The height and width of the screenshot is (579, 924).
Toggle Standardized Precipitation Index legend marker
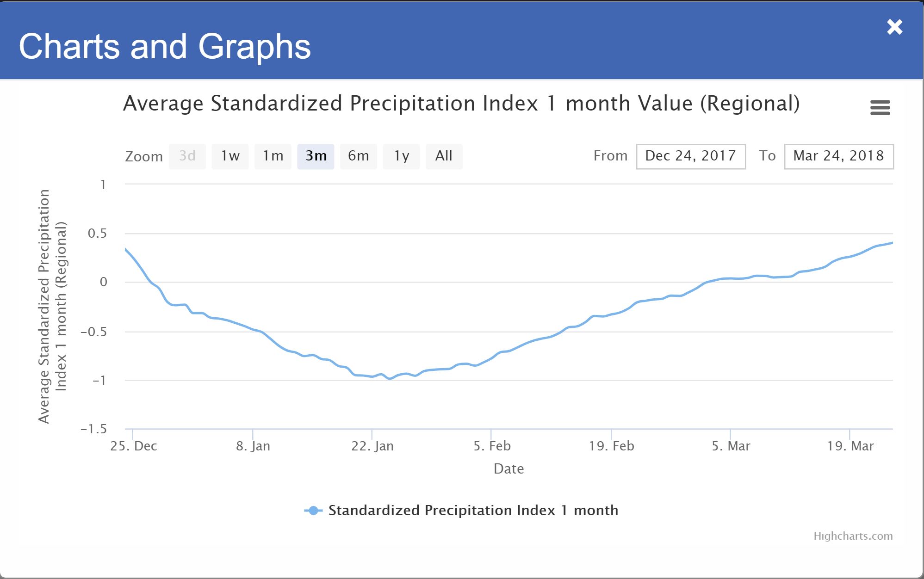click(x=313, y=511)
